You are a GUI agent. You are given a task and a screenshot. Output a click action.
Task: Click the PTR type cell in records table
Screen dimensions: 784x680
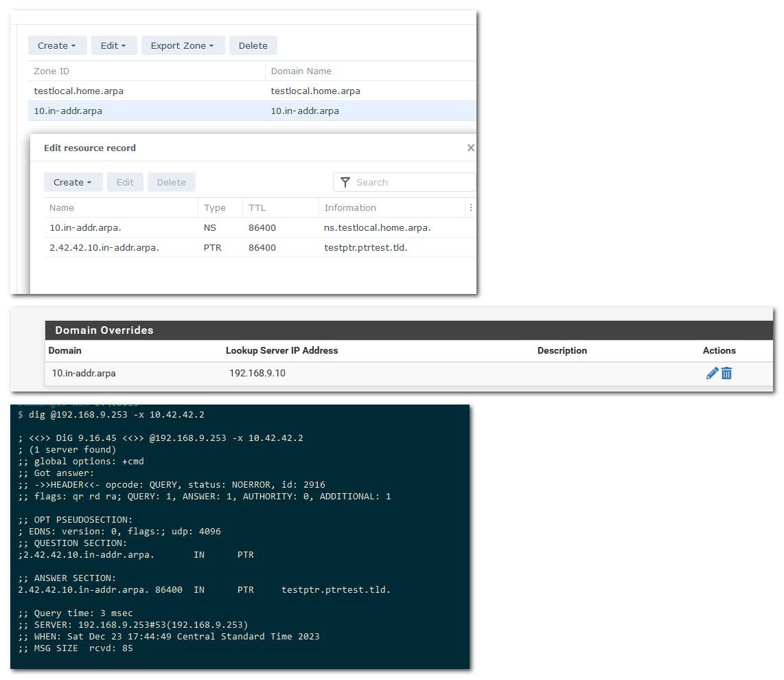(x=213, y=248)
